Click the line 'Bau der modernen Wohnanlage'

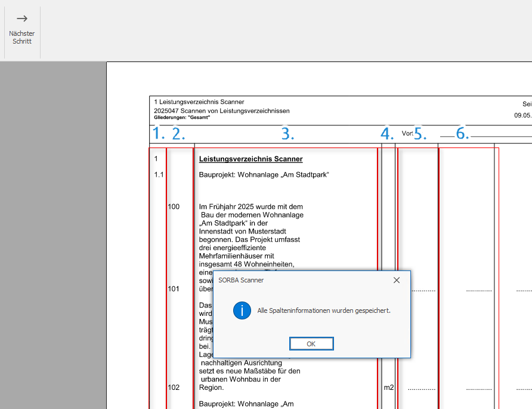(252, 215)
